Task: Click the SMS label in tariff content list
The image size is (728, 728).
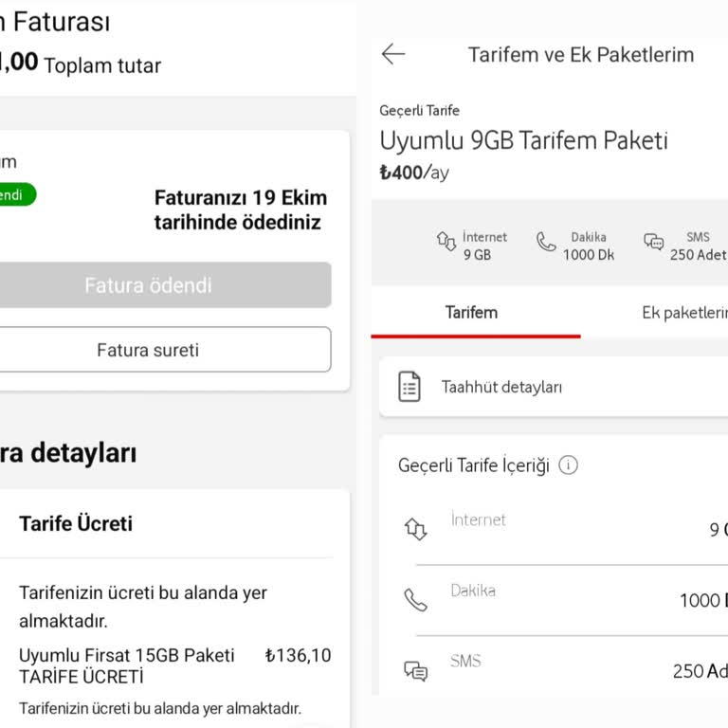Action: (465, 661)
